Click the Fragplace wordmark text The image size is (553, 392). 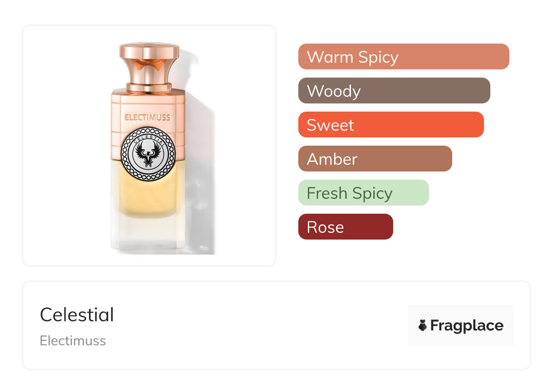pos(467,325)
